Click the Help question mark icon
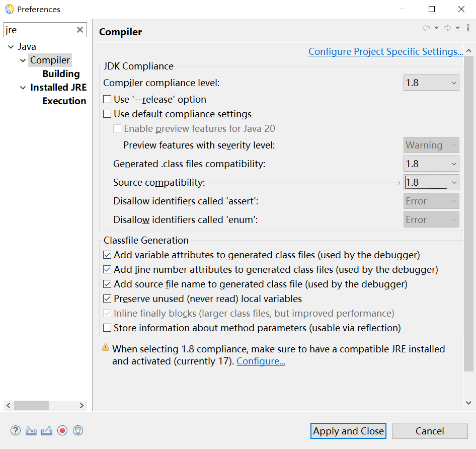This screenshot has height=449, width=476. pos(16,430)
